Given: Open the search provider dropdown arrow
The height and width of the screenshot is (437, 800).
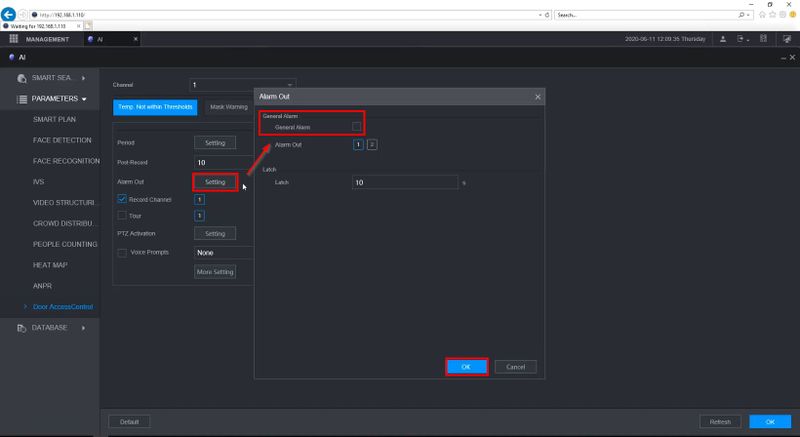Looking at the screenshot, I should tap(748, 15).
